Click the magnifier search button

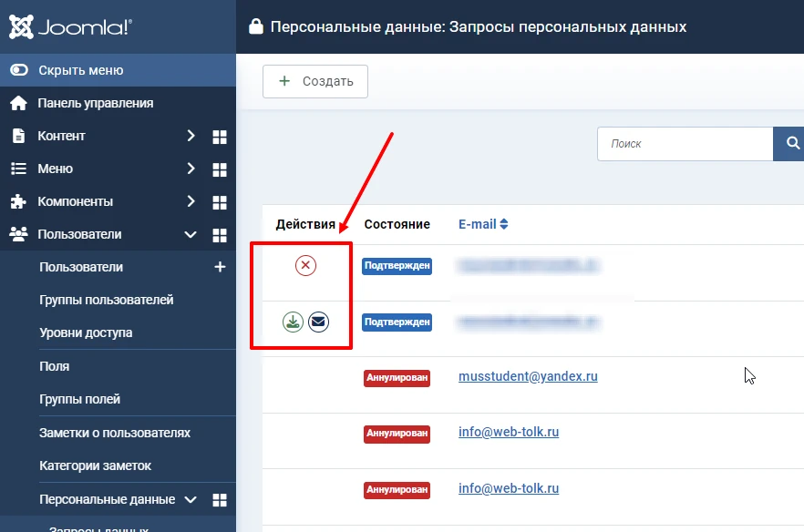(x=789, y=144)
